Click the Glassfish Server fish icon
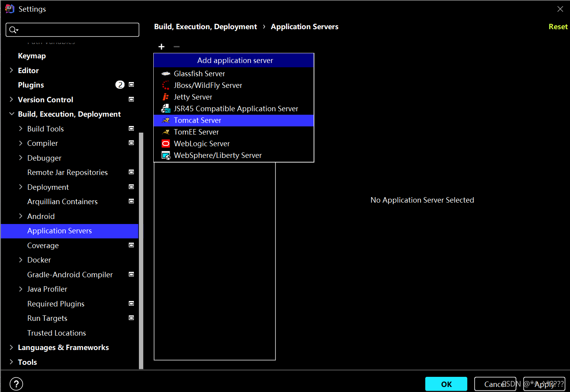 pyautogui.click(x=166, y=73)
